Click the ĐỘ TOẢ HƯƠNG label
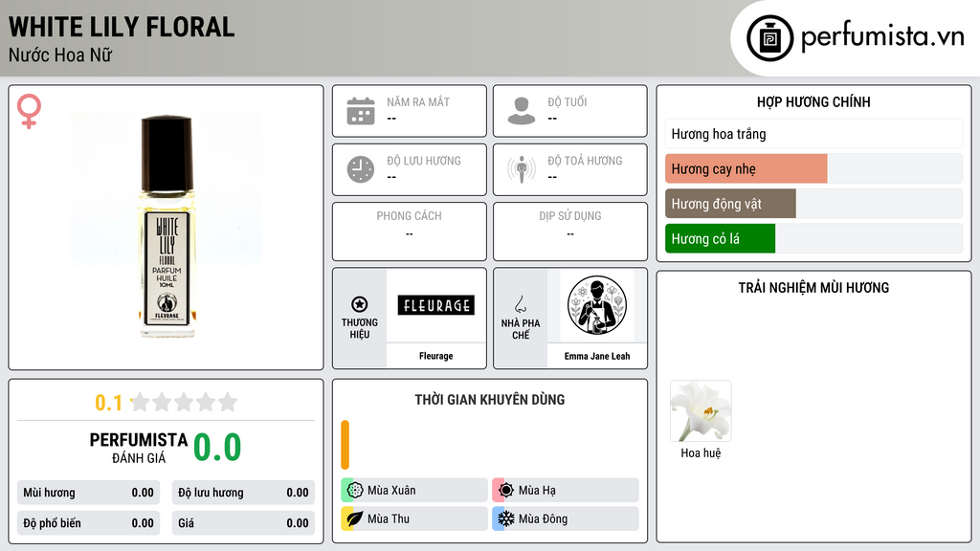Screen dimensions: 980x551 pos(585,161)
